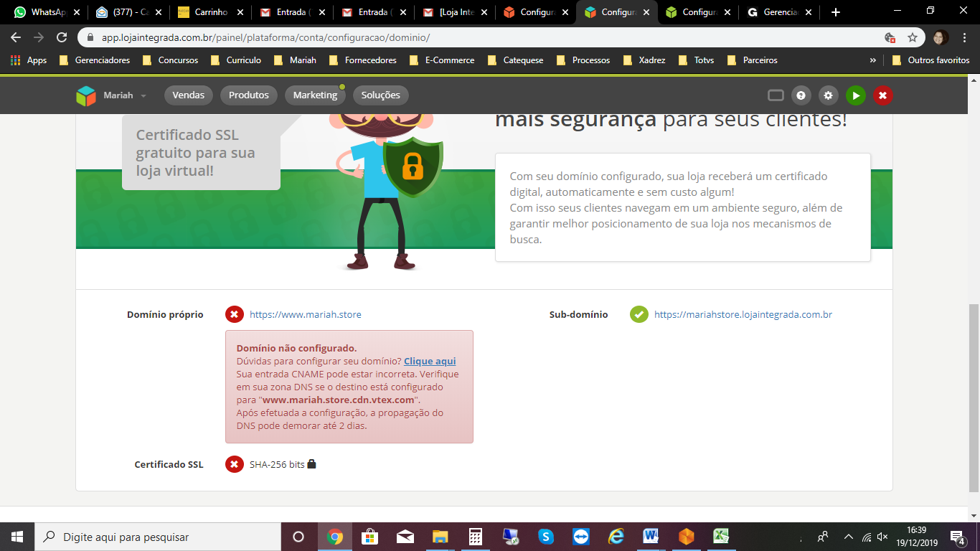This screenshot has height=551, width=980.
Task: Open Microsoft Store from the taskbar
Action: tap(369, 537)
